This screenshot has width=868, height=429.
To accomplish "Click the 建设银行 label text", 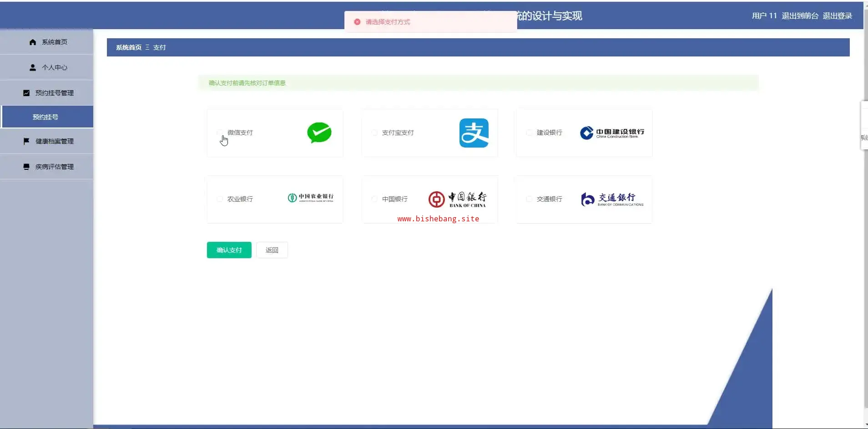I will tap(550, 133).
